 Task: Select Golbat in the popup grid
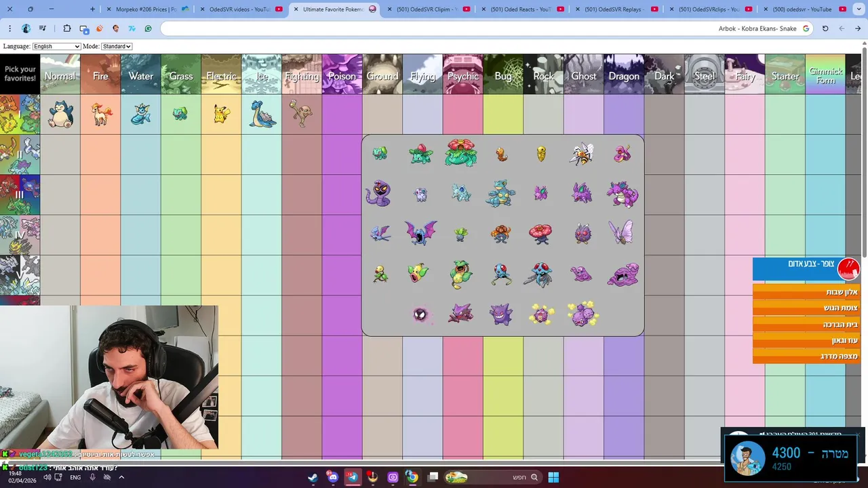point(420,233)
